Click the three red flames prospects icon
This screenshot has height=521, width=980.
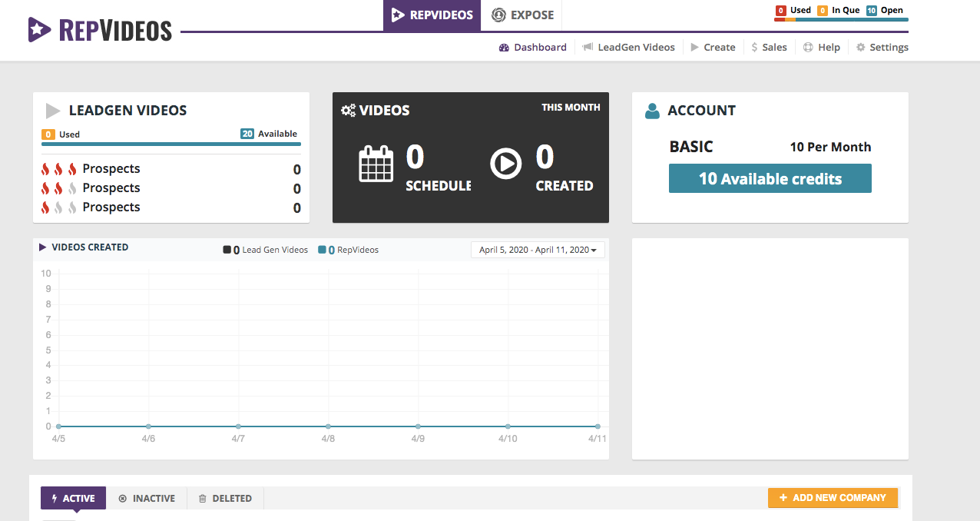pyautogui.click(x=59, y=169)
